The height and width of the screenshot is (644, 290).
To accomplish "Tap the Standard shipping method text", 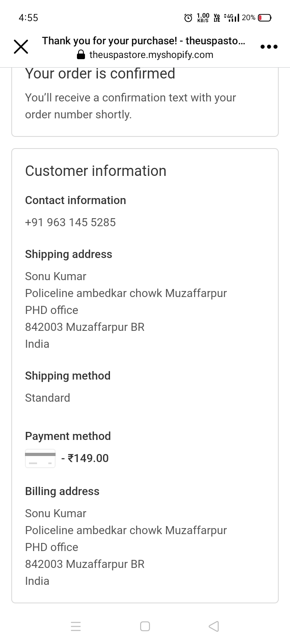I will 48,398.
